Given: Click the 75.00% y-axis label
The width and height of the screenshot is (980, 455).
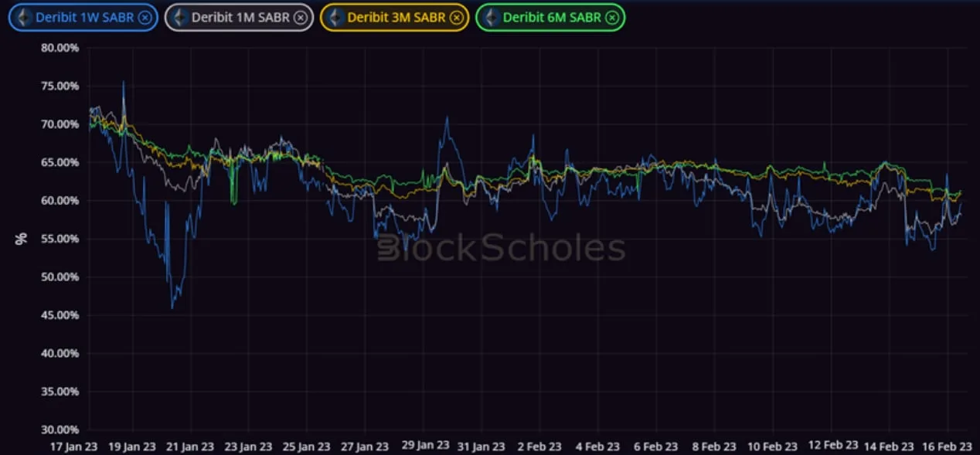Looking at the screenshot, I should (x=60, y=86).
